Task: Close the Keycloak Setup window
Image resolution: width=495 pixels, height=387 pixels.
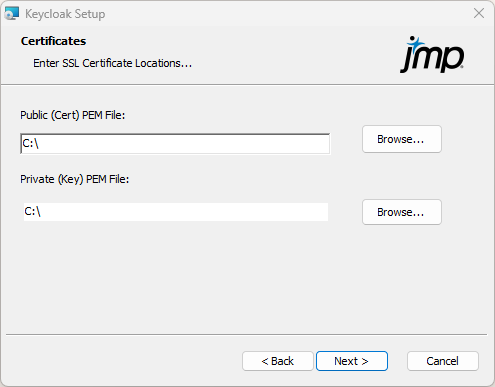Action: click(x=479, y=13)
